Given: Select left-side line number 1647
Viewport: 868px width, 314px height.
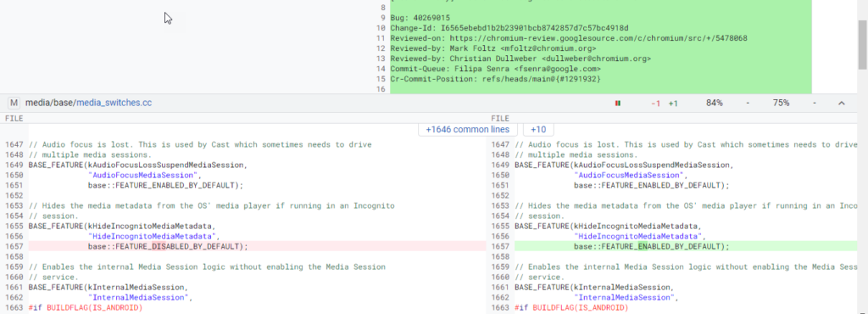Looking at the screenshot, I should point(14,144).
